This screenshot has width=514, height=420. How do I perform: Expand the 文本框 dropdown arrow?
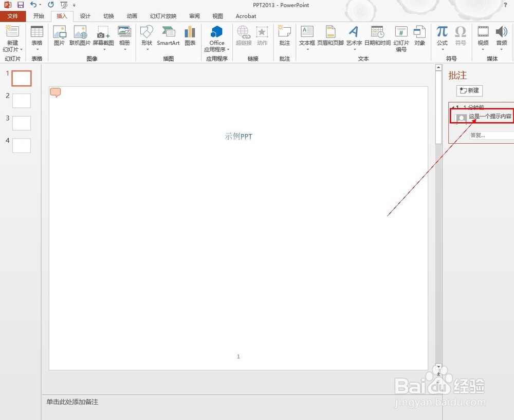pos(307,49)
